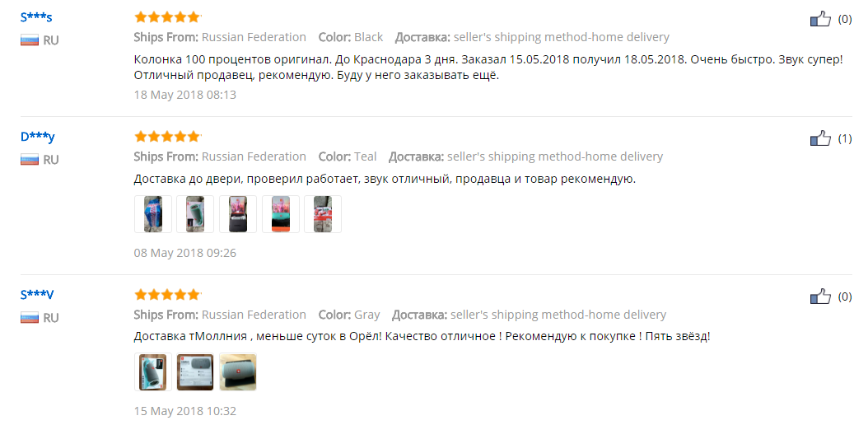This screenshot has width=868, height=425.
Task: Open fourth photo in D***y's review
Action: point(281,214)
